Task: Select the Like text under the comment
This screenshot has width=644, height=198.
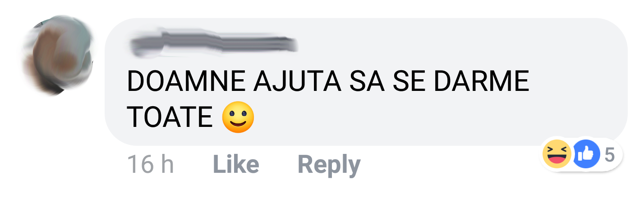Action: 236,165
